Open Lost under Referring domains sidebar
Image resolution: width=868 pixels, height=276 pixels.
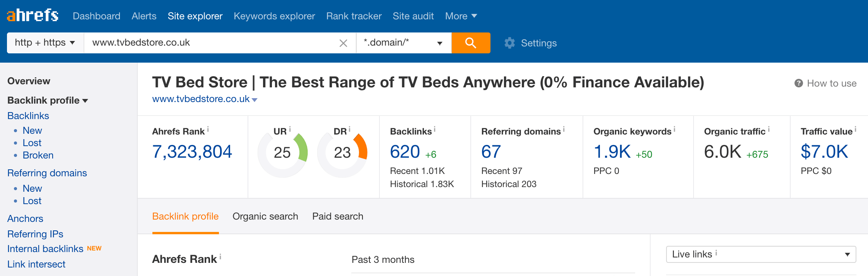pyautogui.click(x=32, y=201)
